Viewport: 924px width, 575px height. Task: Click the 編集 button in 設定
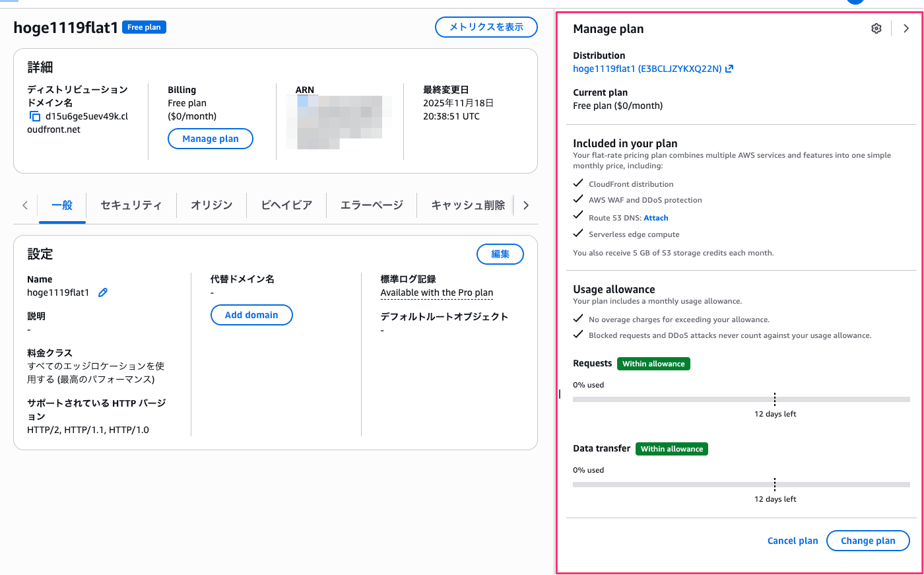(x=500, y=254)
